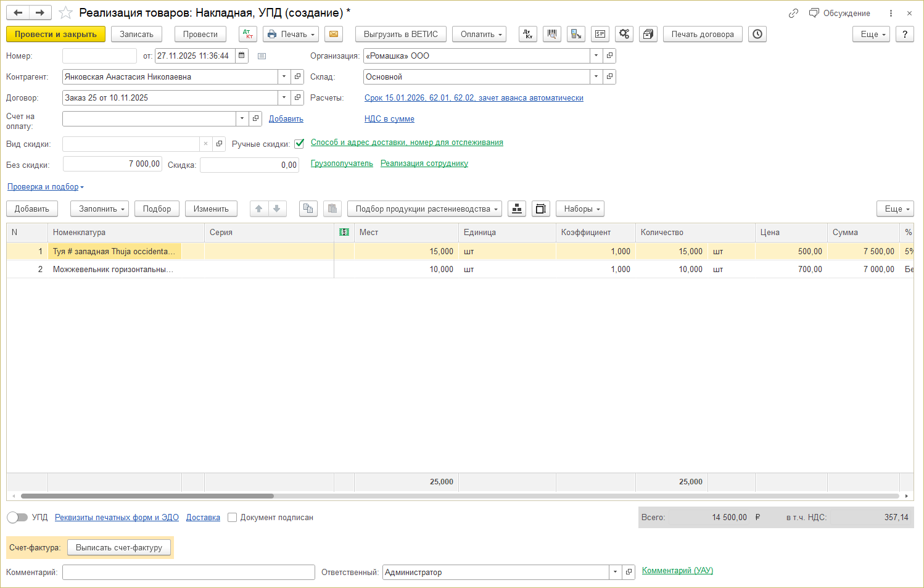Open Реквизиты печатных форм и ЭДО link
This screenshot has width=924, height=588.
click(117, 518)
